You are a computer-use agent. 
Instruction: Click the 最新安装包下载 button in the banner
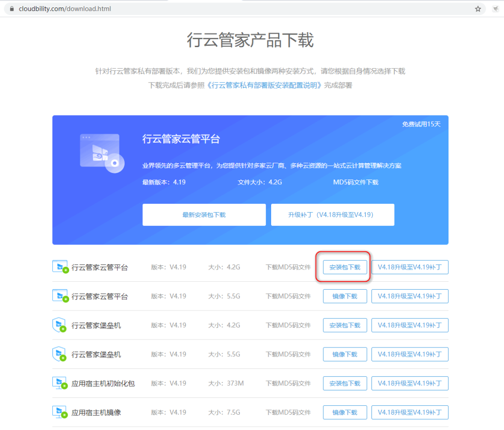click(204, 215)
